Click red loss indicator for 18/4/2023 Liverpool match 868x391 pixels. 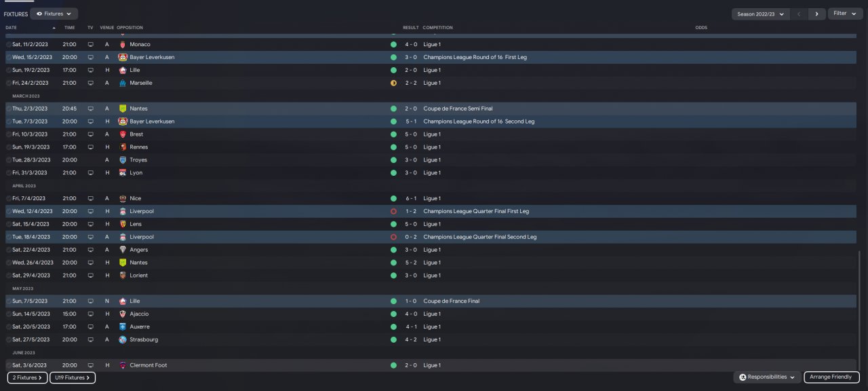(x=393, y=237)
